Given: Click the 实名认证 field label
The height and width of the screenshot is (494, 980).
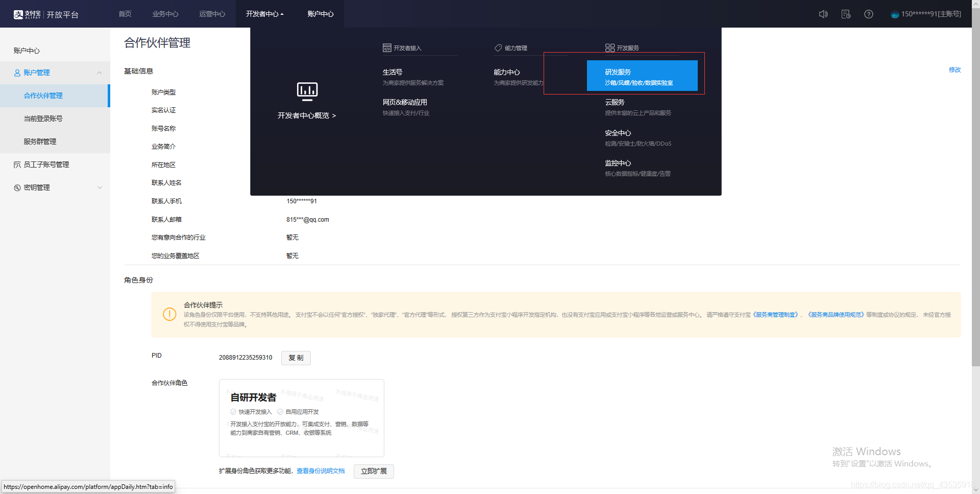Looking at the screenshot, I should 163,110.
